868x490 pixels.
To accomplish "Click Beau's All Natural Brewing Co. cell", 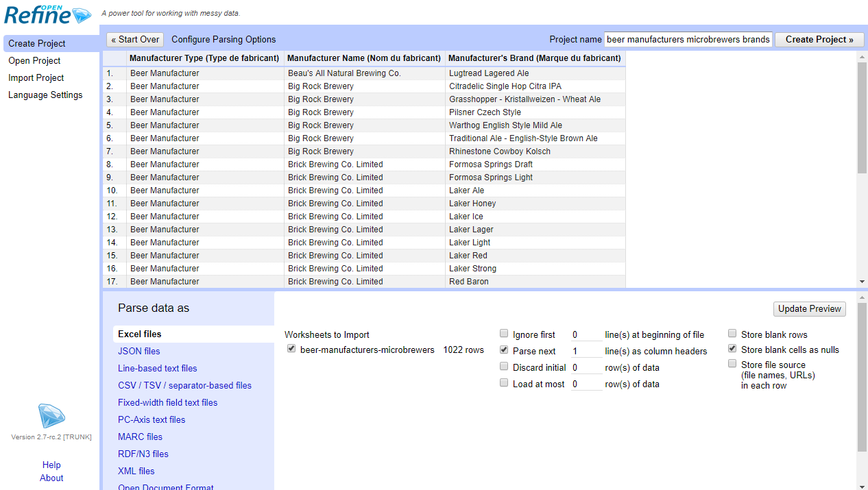I will coord(365,73).
